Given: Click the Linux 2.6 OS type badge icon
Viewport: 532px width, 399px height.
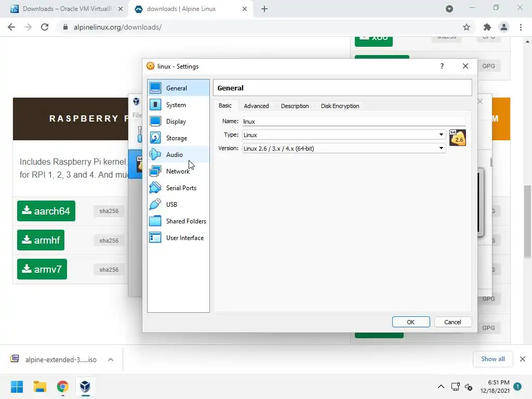Looking at the screenshot, I should [x=457, y=138].
